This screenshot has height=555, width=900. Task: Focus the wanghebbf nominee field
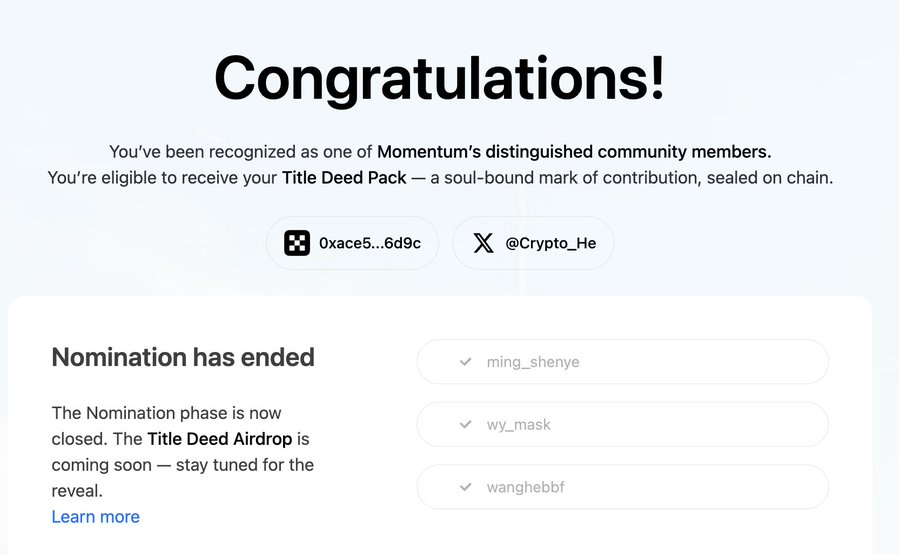click(x=622, y=487)
